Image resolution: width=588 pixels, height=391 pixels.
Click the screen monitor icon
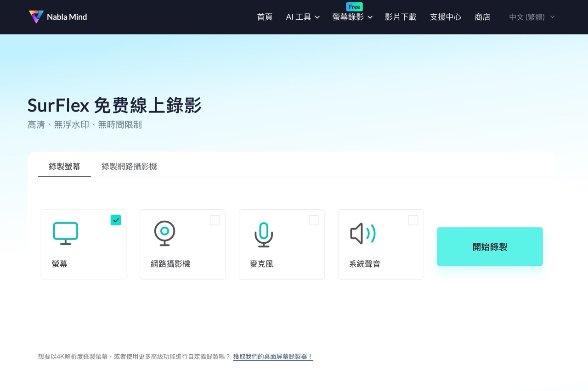coord(65,233)
